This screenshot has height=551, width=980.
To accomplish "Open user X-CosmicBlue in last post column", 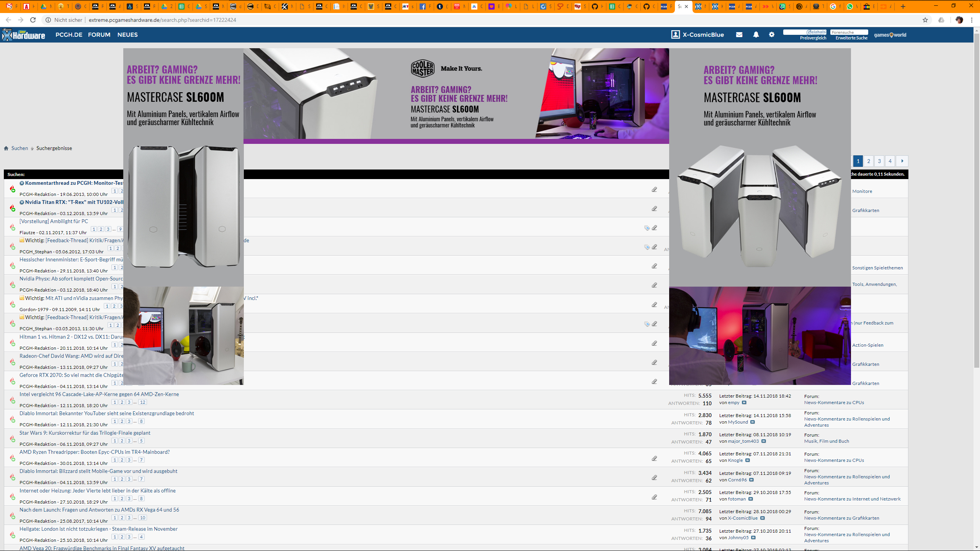I will pos(743,518).
